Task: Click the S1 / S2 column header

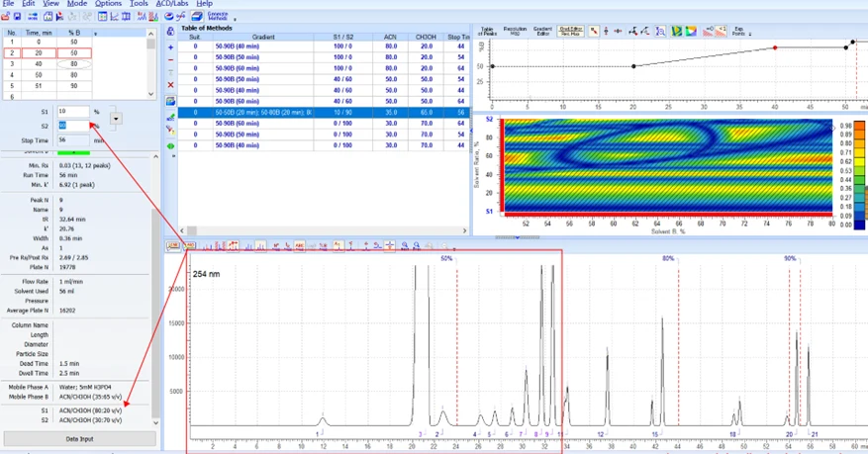Action: click(343, 37)
